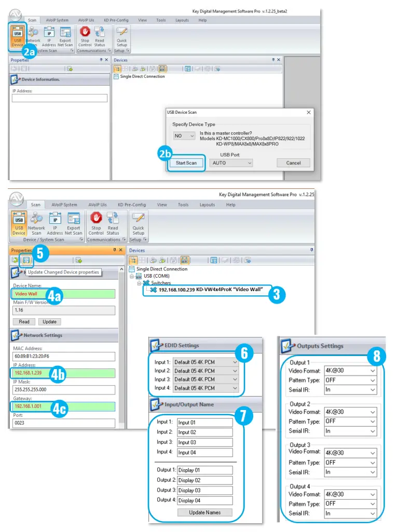This screenshot has width=397, height=532.
Task: Click USB Device icon in upper window ribbon
Action: pyautogui.click(x=18, y=37)
